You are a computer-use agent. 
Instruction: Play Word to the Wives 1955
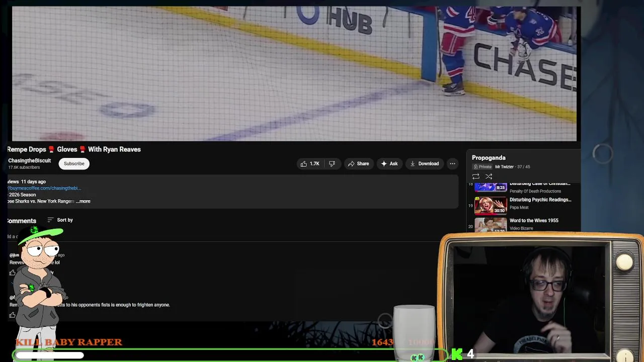[x=534, y=220]
